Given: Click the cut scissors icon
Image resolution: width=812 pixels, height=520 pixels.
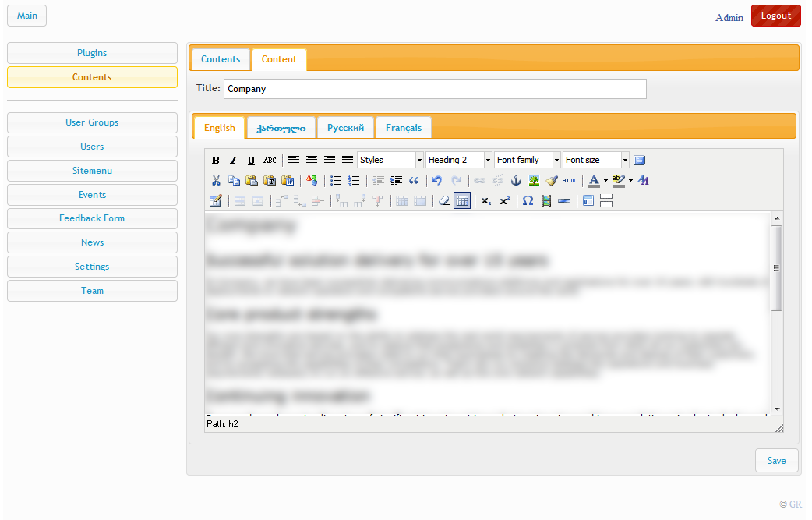Looking at the screenshot, I should tap(216, 181).
